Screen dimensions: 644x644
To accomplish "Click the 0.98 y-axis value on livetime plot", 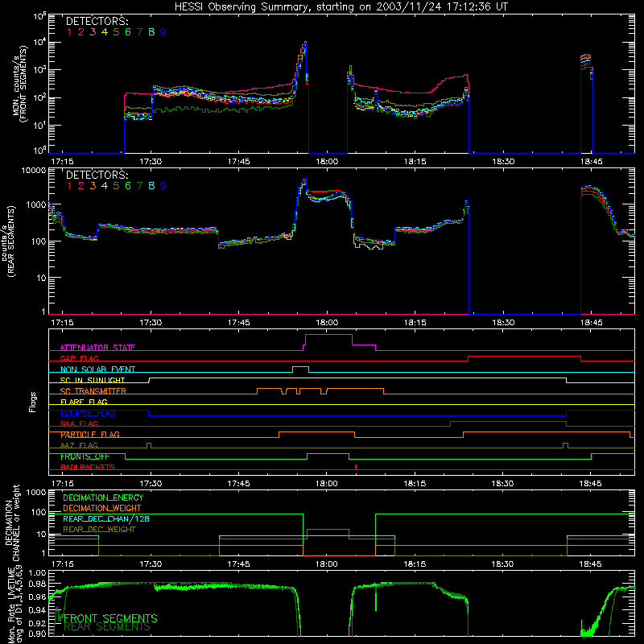I will click(38, 584).
